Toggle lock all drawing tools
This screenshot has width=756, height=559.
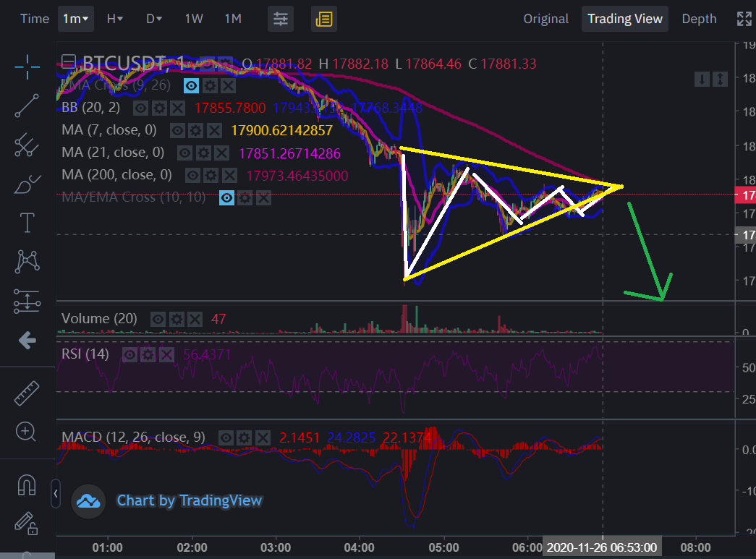(x=27, y=524)
